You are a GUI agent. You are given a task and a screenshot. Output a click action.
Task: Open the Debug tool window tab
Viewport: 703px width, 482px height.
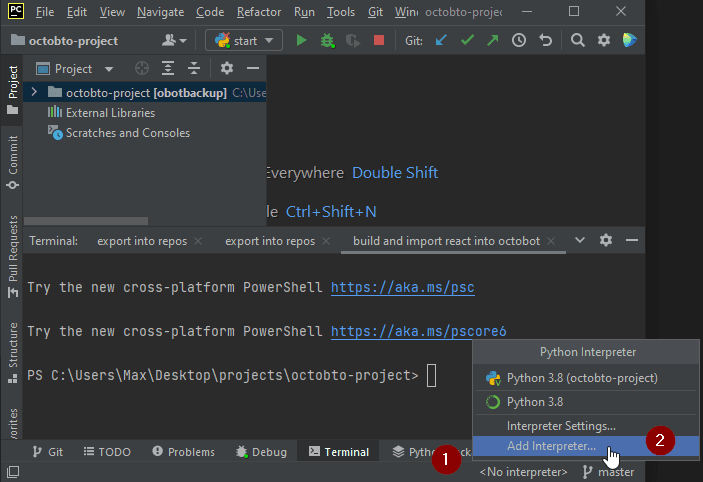click(x=261, y=452)
